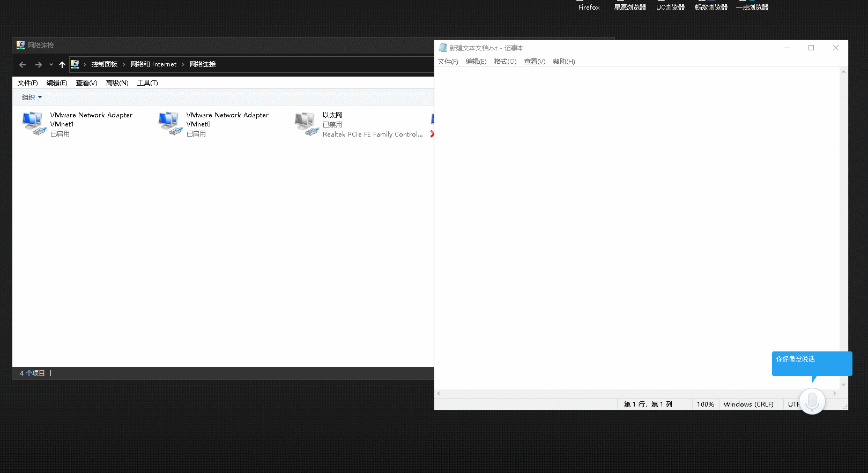This screenshot has height=473, width=868.
Task: Open 工具(T) menu in Network Connections
Action: [x=147, y=83]
